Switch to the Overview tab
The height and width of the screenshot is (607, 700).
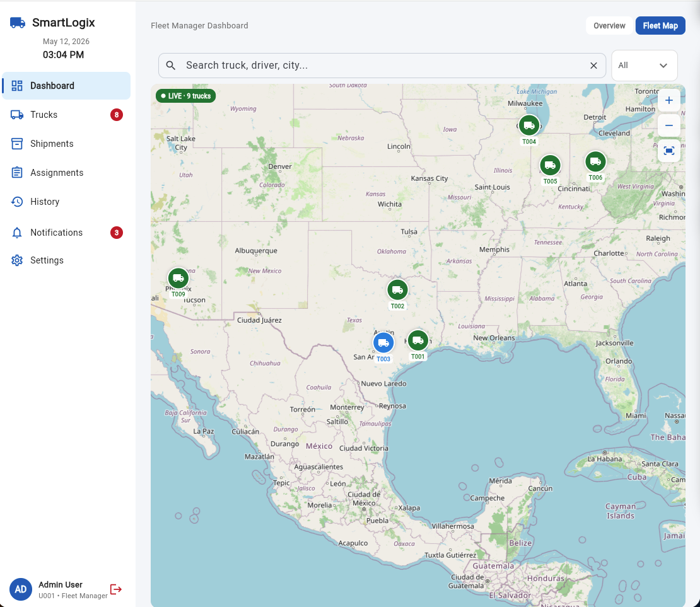609,26
